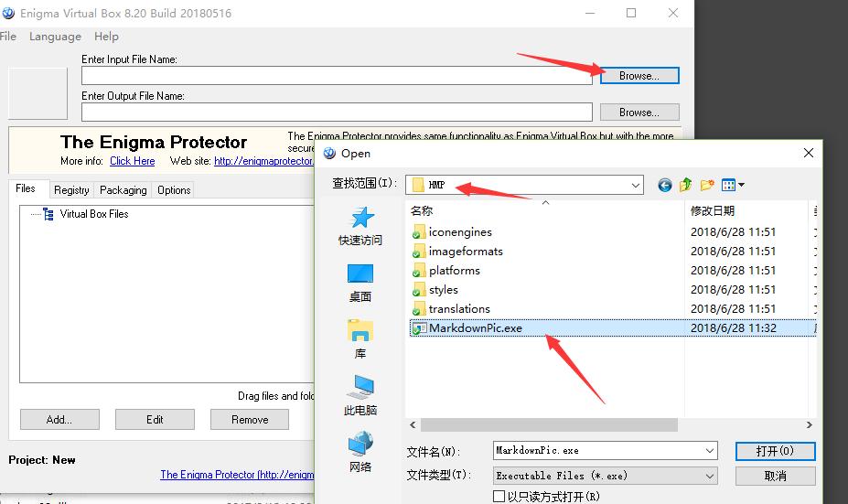This screenshot has height=504, width=848.
Task: Click the styles folder icon
Action: tap(418, 290)
